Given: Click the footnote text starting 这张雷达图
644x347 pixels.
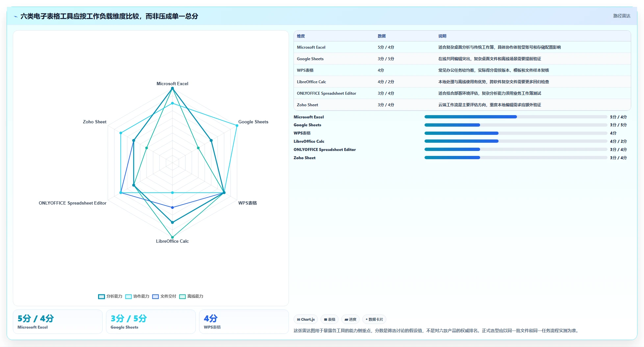Looking at the screenshot, I should (x=437, y=331).
